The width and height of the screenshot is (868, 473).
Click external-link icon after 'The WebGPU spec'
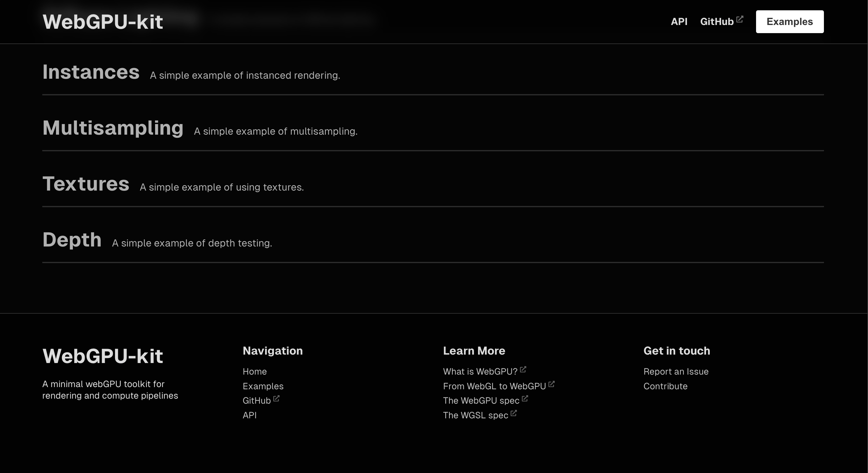coord(525,398)
